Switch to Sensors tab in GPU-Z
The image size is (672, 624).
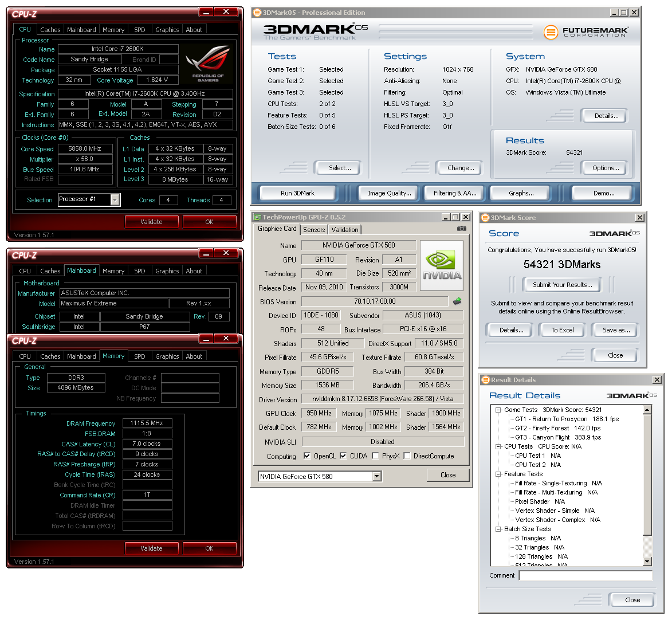(314, 230)
